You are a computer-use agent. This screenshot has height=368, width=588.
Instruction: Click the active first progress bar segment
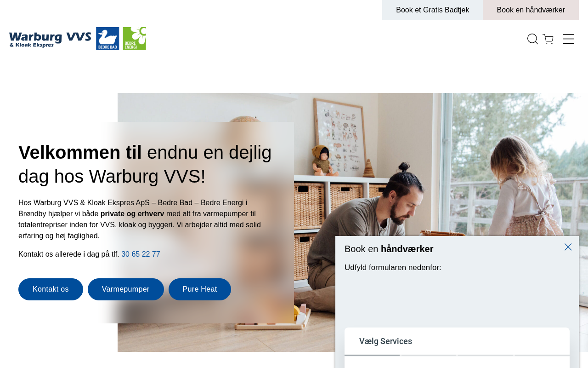pos(372,355)
